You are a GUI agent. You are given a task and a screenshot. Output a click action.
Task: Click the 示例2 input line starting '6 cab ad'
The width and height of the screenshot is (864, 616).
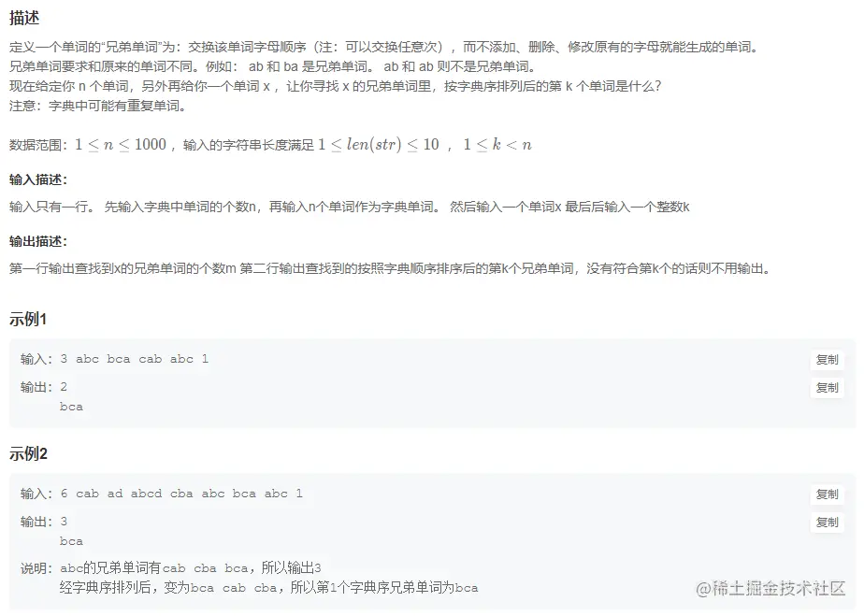coord(181,494)
